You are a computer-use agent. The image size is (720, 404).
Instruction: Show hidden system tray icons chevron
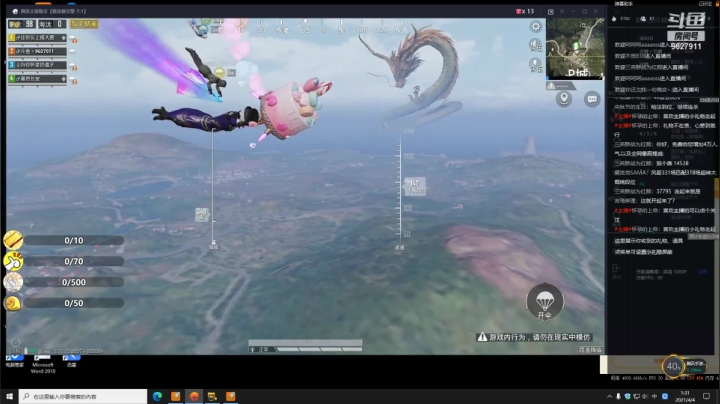tap(609, 396)
